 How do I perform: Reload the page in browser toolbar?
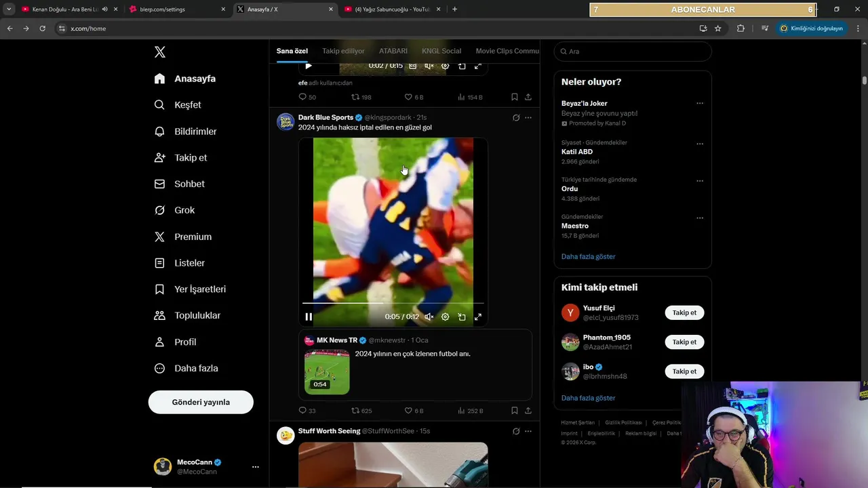pyautogui.click(x=42, y=28)
